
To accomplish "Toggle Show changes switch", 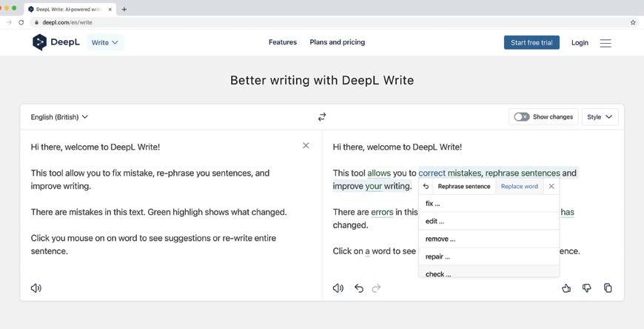I will 522,117.
